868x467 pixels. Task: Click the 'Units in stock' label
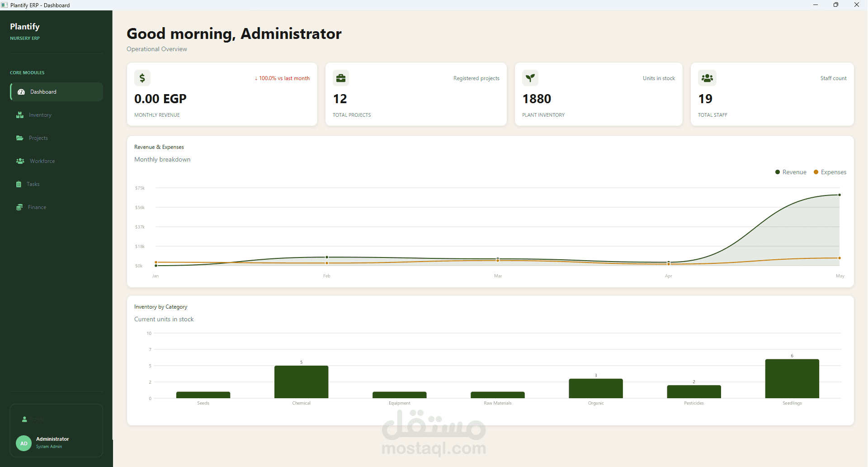(659, 78)
